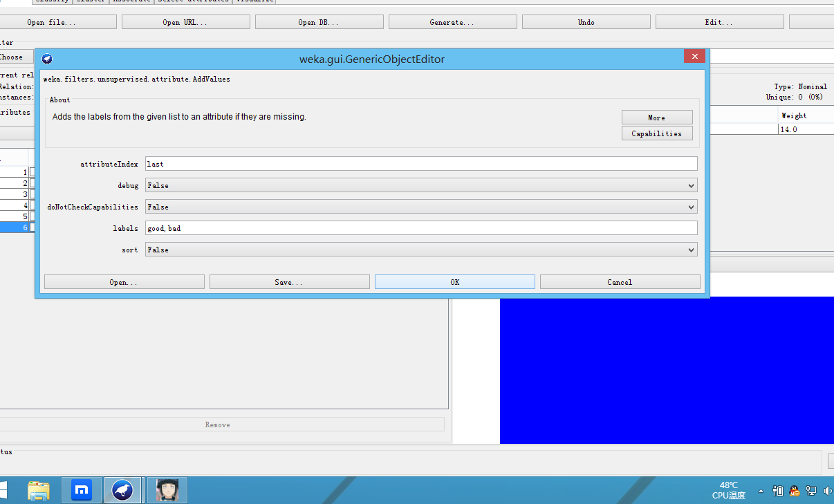Click the Cancel button
This screenshot has height=504, width=834.
[x=620, y=282]
